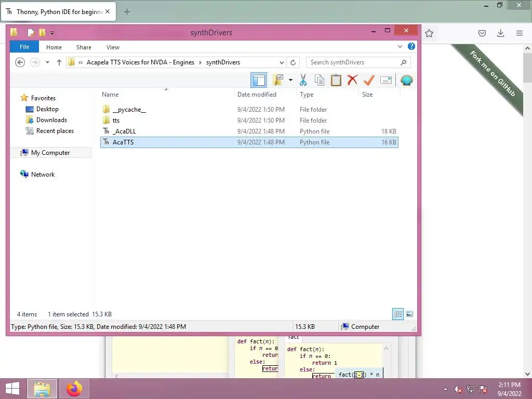The width and height of the screenshot is (532, 399).
Task: Go back with the explorer Back arrow
Action: tap(20, 62)
